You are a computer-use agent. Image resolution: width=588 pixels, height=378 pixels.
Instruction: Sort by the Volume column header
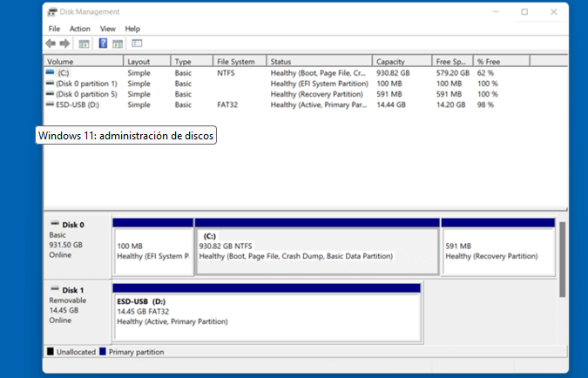point(84,62)
